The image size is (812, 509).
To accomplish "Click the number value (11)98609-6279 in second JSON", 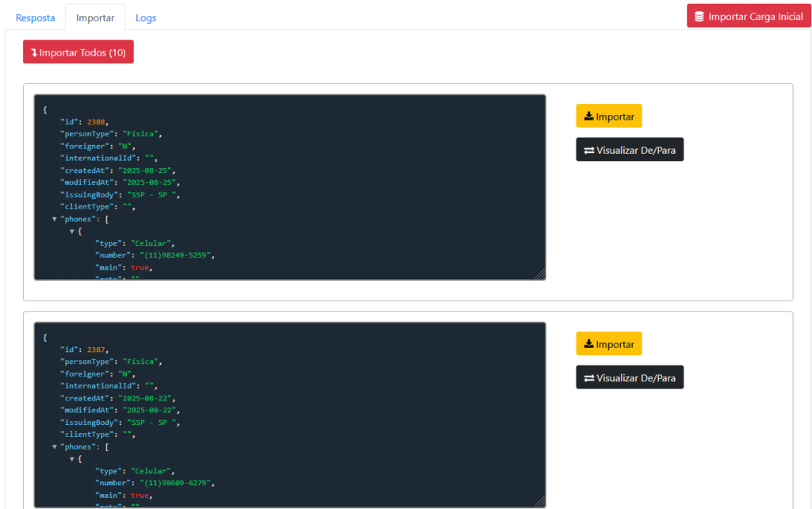I will (177, 483).
